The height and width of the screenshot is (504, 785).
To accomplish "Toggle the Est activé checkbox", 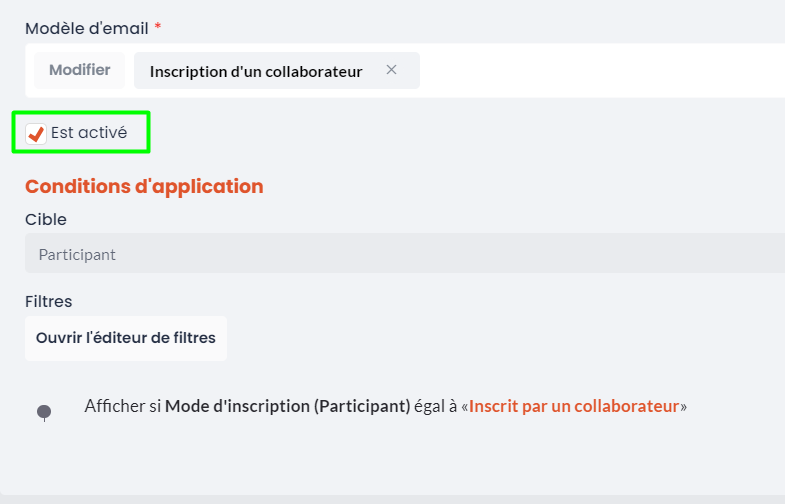I will point(36,134).
